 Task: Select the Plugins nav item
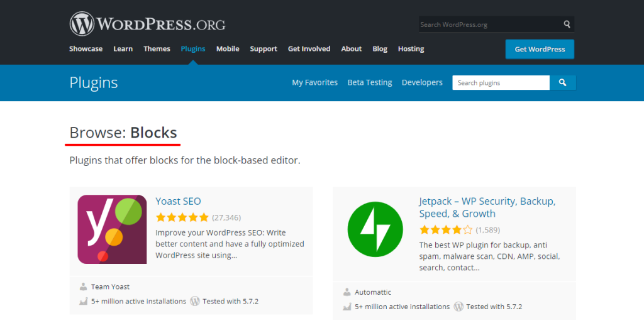pyautogui.click(x=193, y=48)
